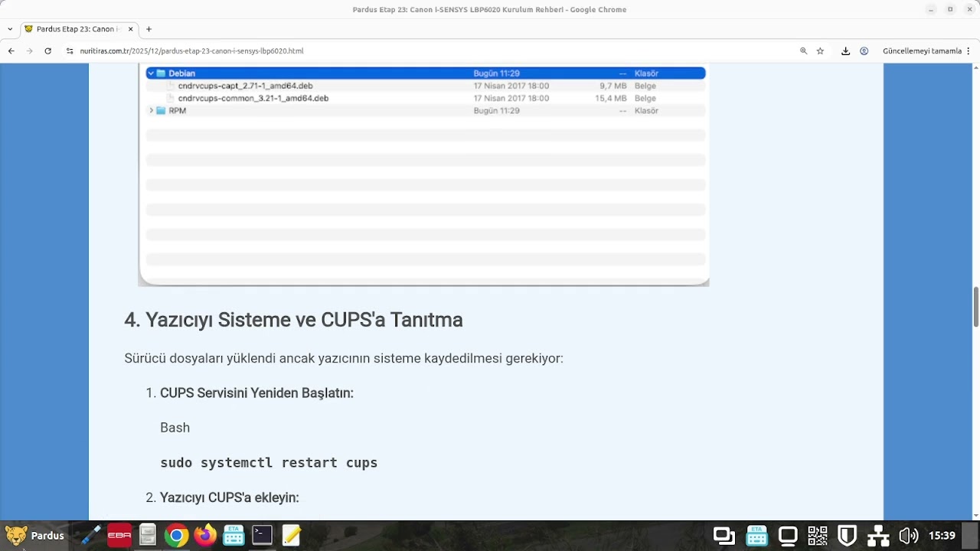Click the 9,7 MB size cell
The image size is (980, 551).
point(612,86)
